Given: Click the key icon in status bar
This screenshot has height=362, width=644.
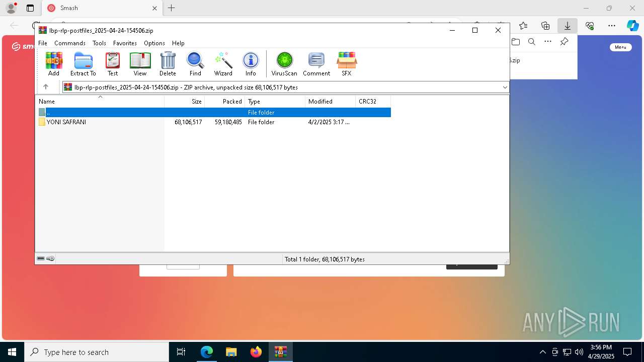Looking at the screenshot, I should click(50, 258).
